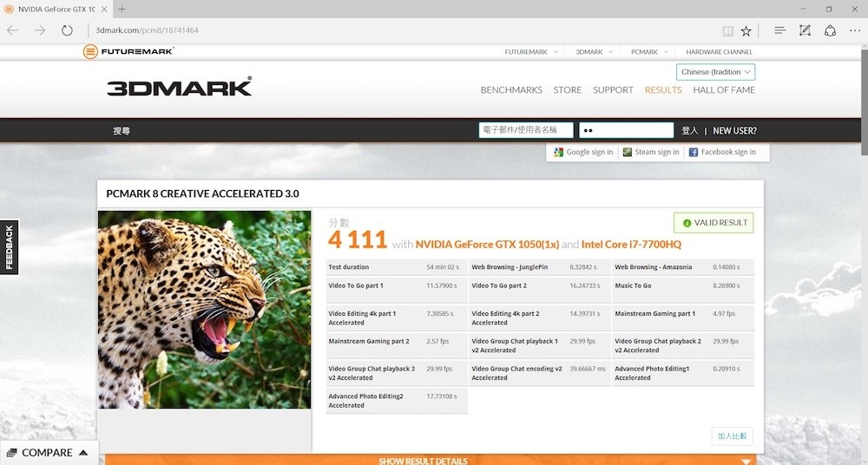Click the 54 min 02 s value
Screen dimensions: 868x465
tap(443, 267)
